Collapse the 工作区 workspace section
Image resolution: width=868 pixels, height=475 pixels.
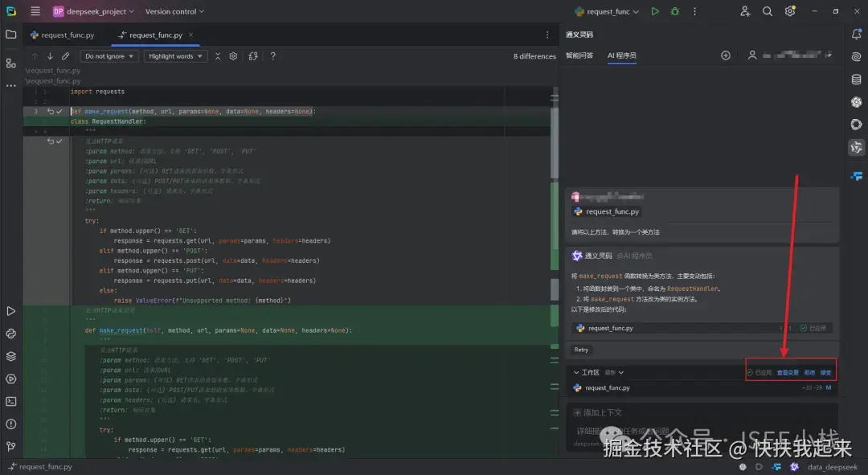(576, 373)
